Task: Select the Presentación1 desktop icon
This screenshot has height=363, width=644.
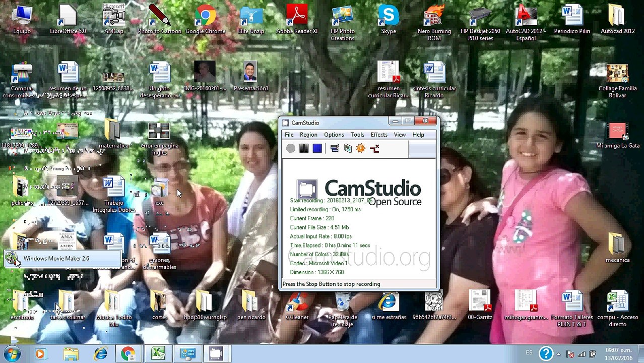Action: [x=251, y=77]
